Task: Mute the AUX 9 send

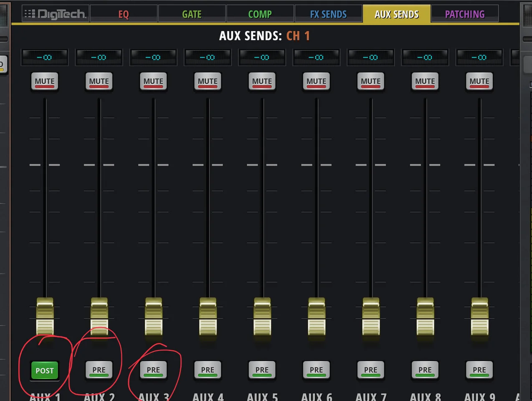Action: (479, 81)
